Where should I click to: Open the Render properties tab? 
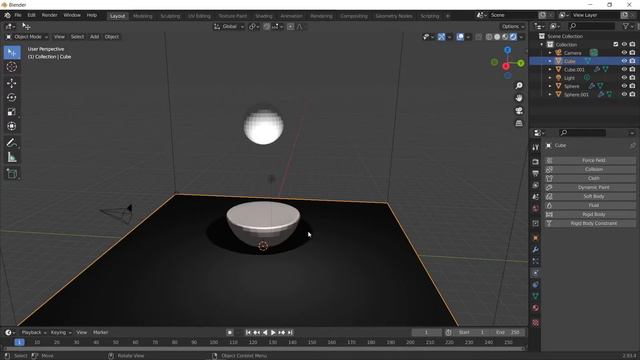(x=536, y=162)
